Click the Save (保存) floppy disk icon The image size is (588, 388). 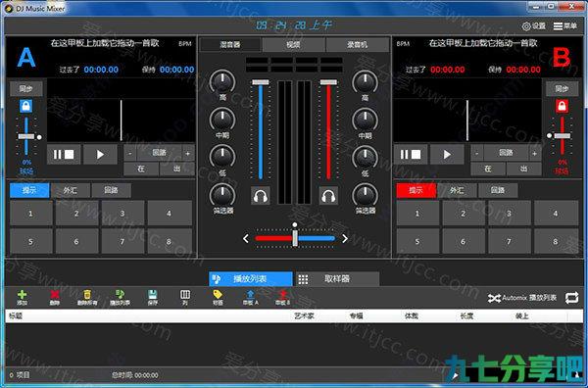(152, 295)
